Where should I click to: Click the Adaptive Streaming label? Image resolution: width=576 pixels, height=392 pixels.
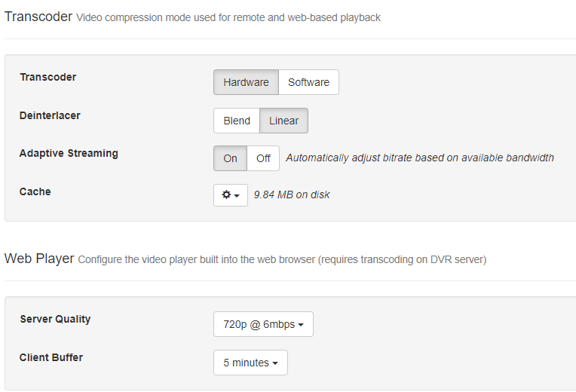[69, 153]
